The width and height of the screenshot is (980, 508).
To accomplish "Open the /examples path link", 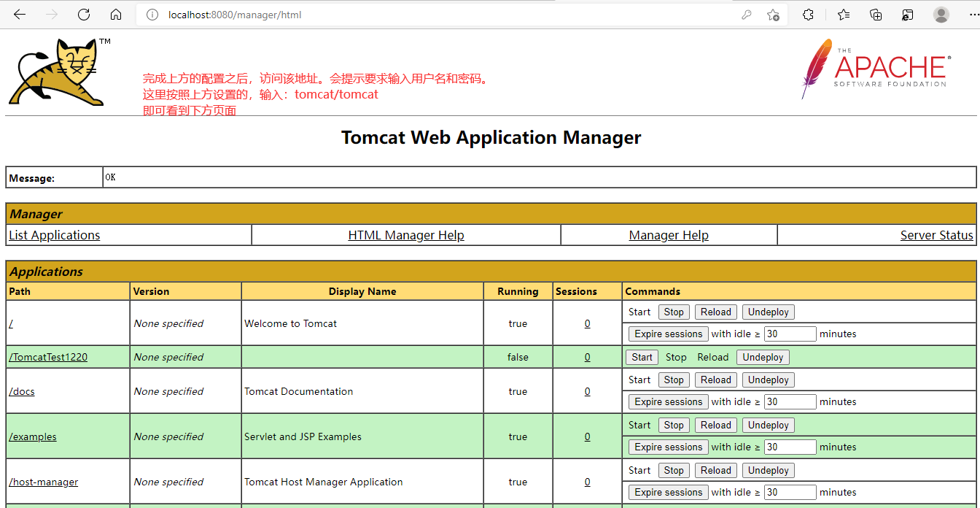I will tap(33, 436).
